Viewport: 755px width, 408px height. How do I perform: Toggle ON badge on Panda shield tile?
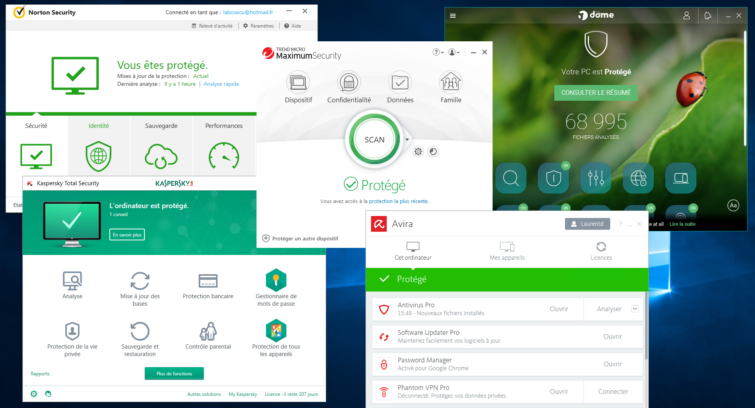point(566,165)
